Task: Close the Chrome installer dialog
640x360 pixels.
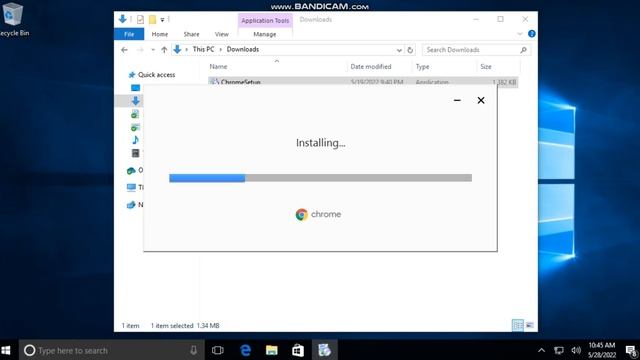Action: coord(481,100)
